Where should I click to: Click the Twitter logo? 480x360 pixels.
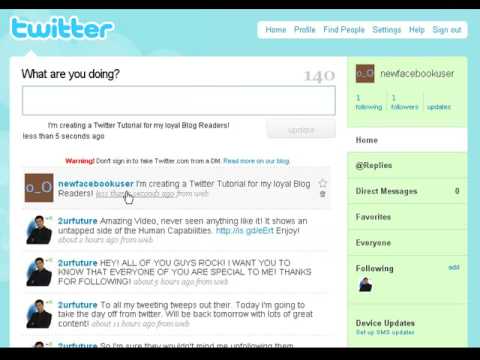click(x=62, y=28)
